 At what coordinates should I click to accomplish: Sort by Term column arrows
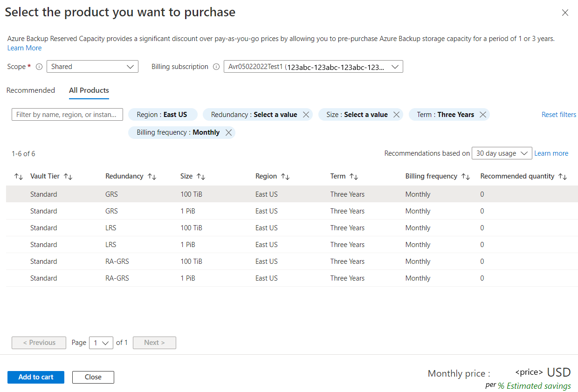[x=354, y=177]
